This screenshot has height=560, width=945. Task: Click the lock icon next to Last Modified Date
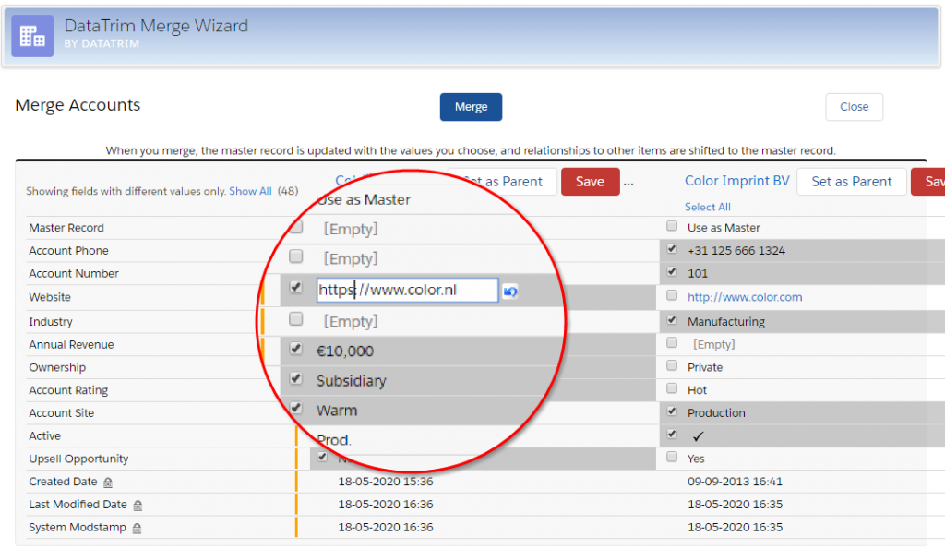138,506
